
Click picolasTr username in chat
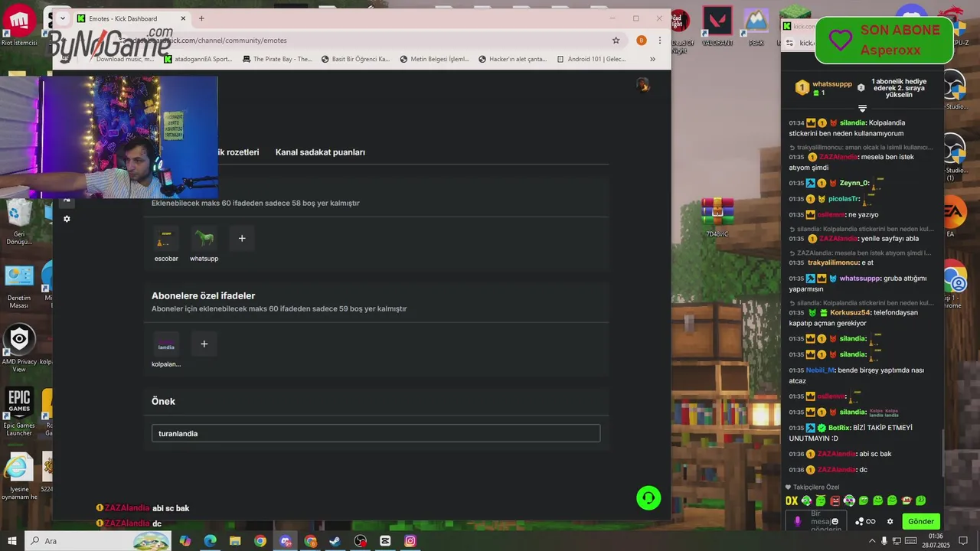[844, 199]
